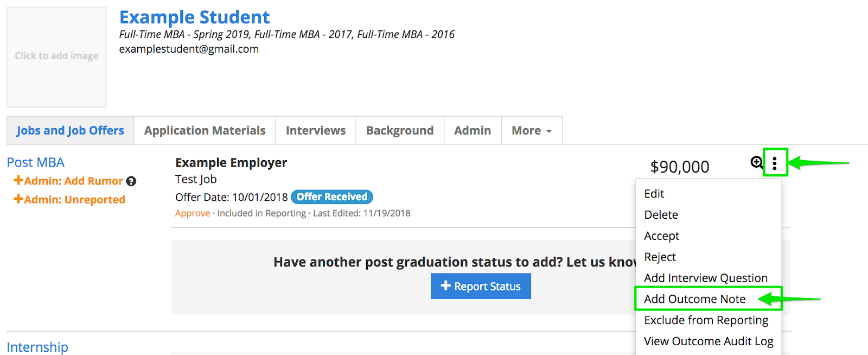Click the Admin: Unreported link
The height and width of the screenshot is (355, 868).
(69, 200)
